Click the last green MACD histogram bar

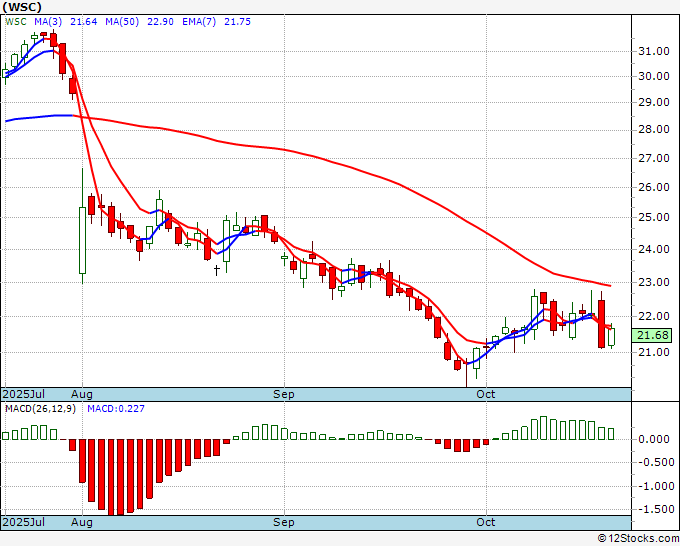tap(611, 434)
